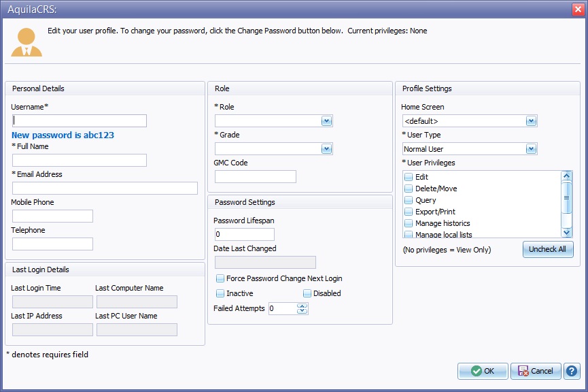Click the 'New password is abc123' text
Screen dimensions: 588x392
click(63, 135)
